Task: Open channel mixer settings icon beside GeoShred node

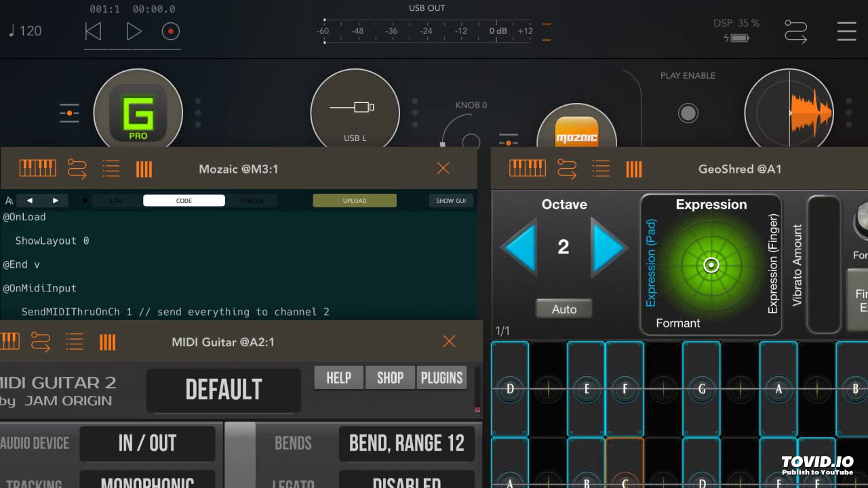Action: (x=69, y=113)
